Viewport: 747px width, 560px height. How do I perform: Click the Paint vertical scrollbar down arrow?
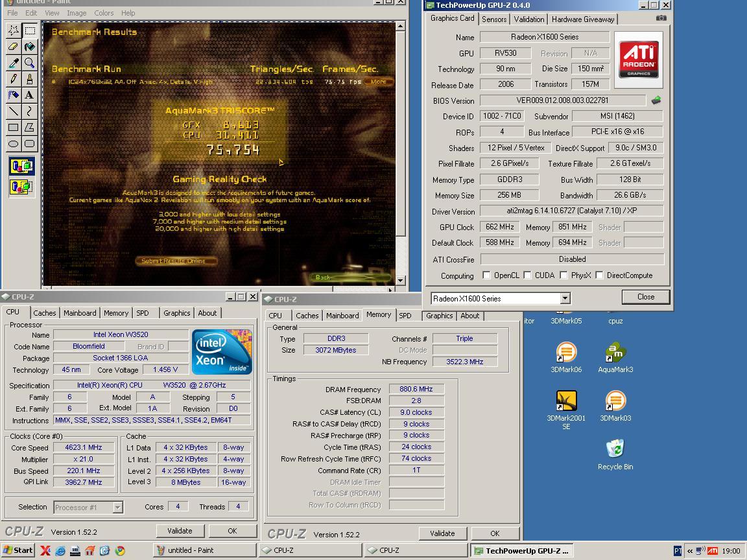(400, 280)
